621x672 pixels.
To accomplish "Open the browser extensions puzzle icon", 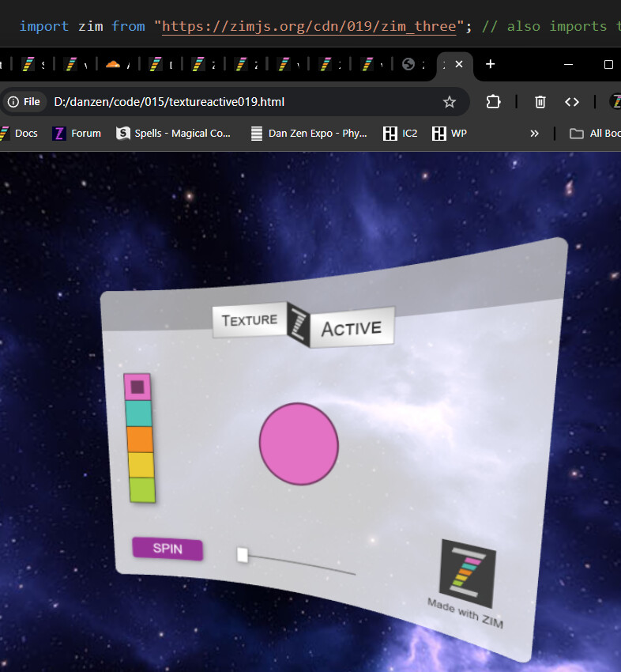I will coord(494,102).
